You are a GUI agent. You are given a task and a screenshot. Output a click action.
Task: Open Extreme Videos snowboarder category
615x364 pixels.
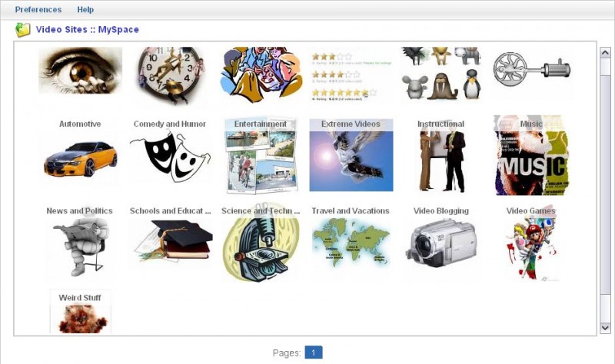(x=351, y=155)
